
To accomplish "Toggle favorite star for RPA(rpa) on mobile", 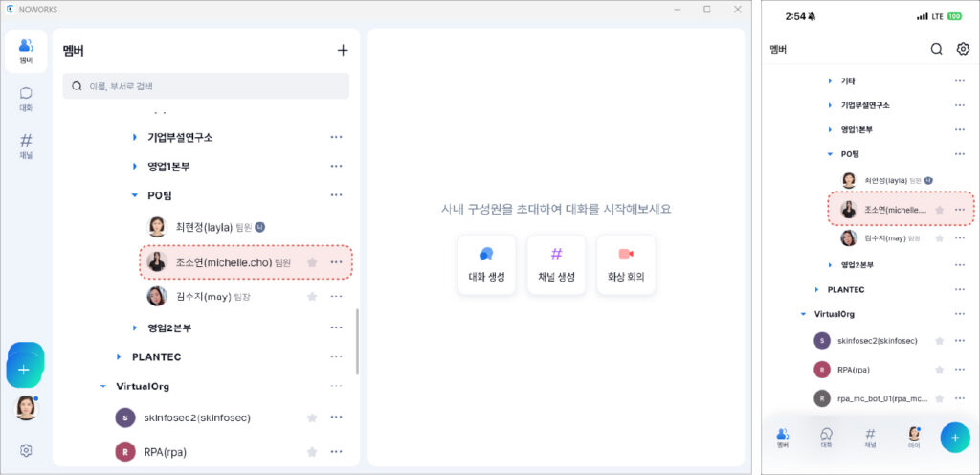I will click(x=939, y=370).
